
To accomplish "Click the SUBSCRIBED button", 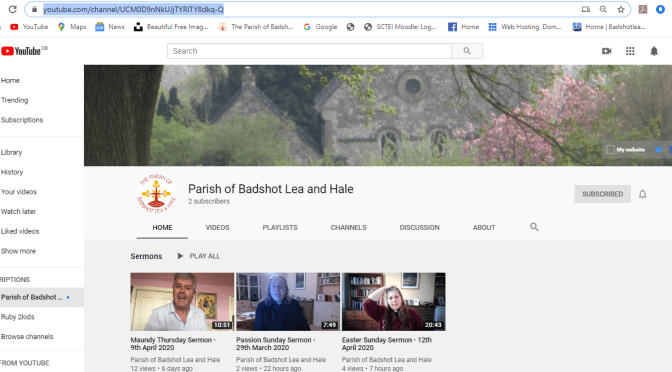I will coord(602,194).
